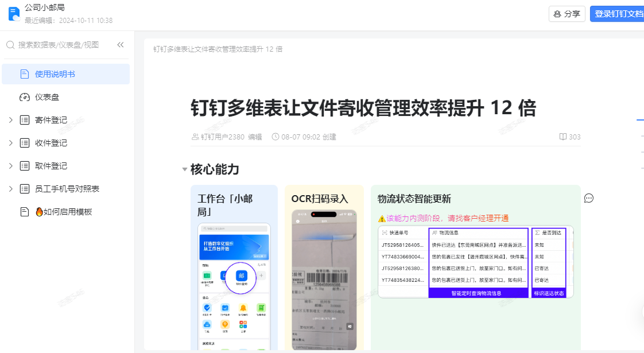Expand the 寄件登记 table chevron
Screen dimensions: 644x353
11,120
